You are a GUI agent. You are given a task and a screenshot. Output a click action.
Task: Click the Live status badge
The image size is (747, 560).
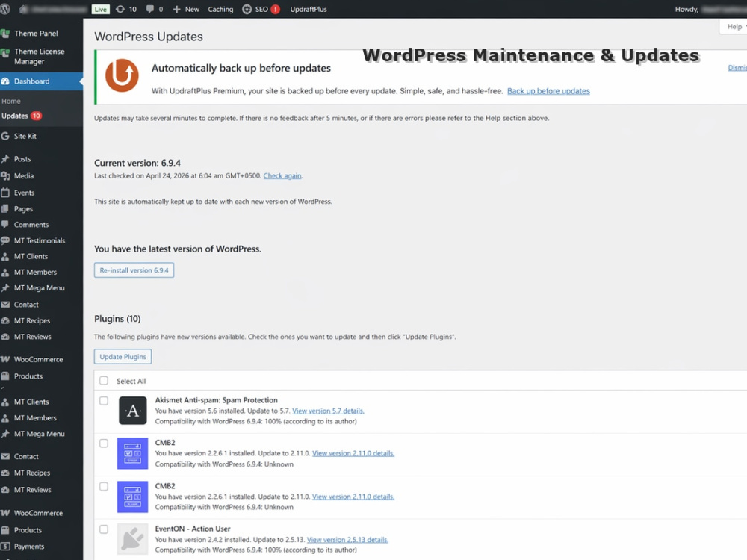tap(101, 10)
